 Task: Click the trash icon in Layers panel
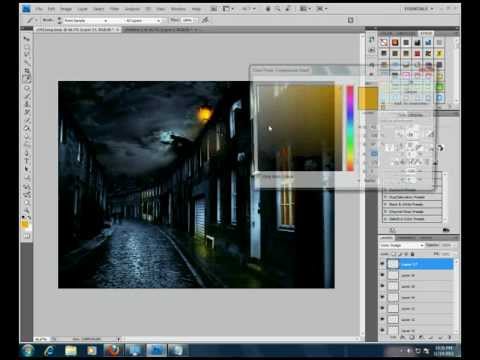pyautogui.click(x=449, y=337)
